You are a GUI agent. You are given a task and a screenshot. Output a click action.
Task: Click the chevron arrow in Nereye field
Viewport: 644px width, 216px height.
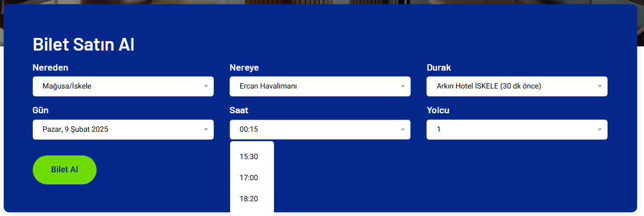(403, 86)
